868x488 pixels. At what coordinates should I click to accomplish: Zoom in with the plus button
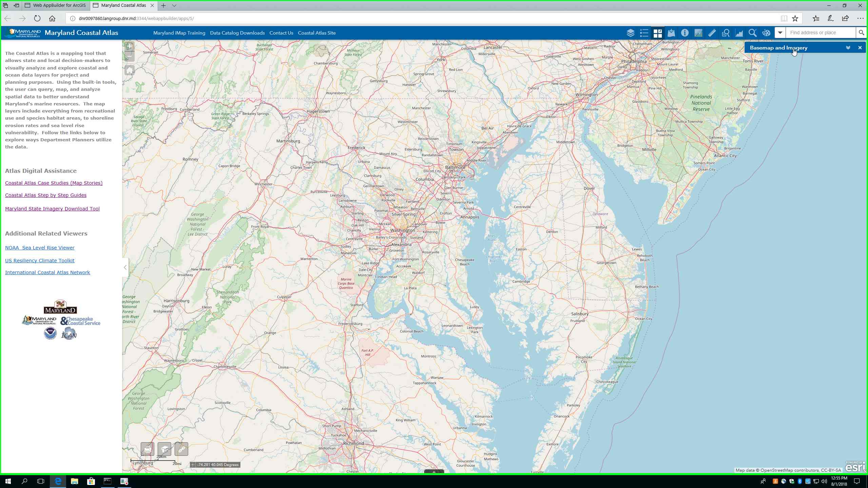pyautogui.click(x=130, y=46)
